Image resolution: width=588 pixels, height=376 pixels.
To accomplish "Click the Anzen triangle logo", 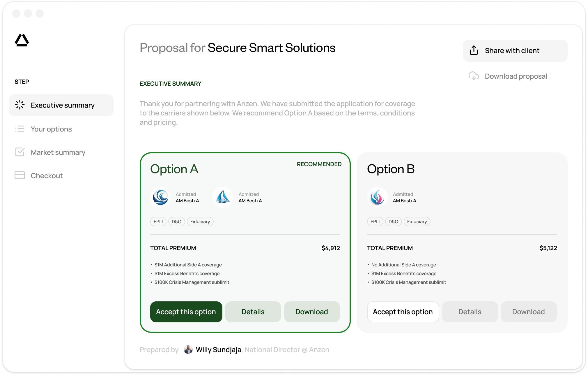I will (x=22, y=40).
